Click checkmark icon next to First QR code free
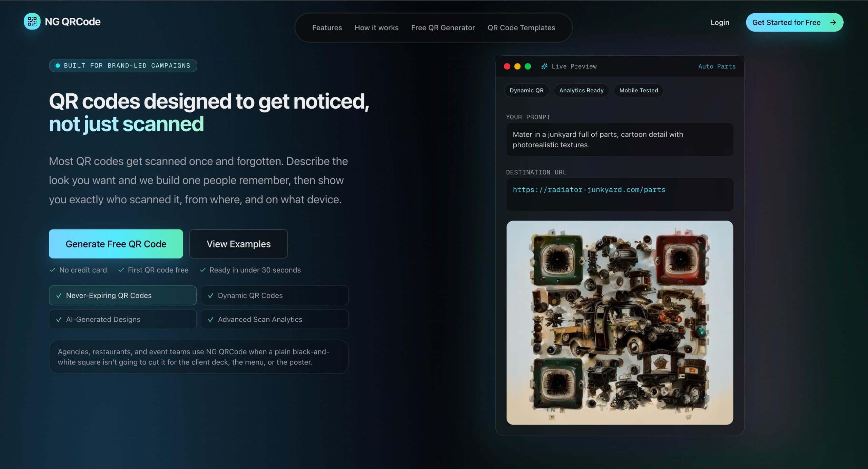The height and width of the screenshot is (469, 868). [x=121, y=270]
